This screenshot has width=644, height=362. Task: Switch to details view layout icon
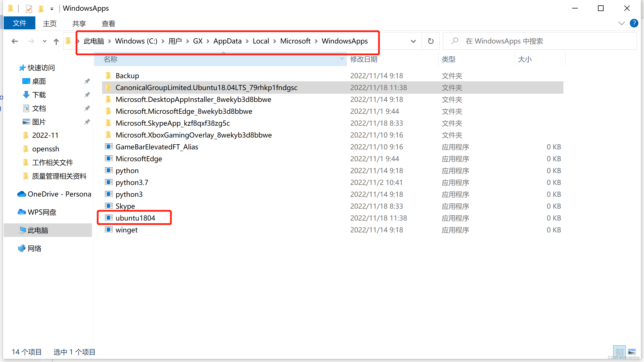(x=620, y=352)
